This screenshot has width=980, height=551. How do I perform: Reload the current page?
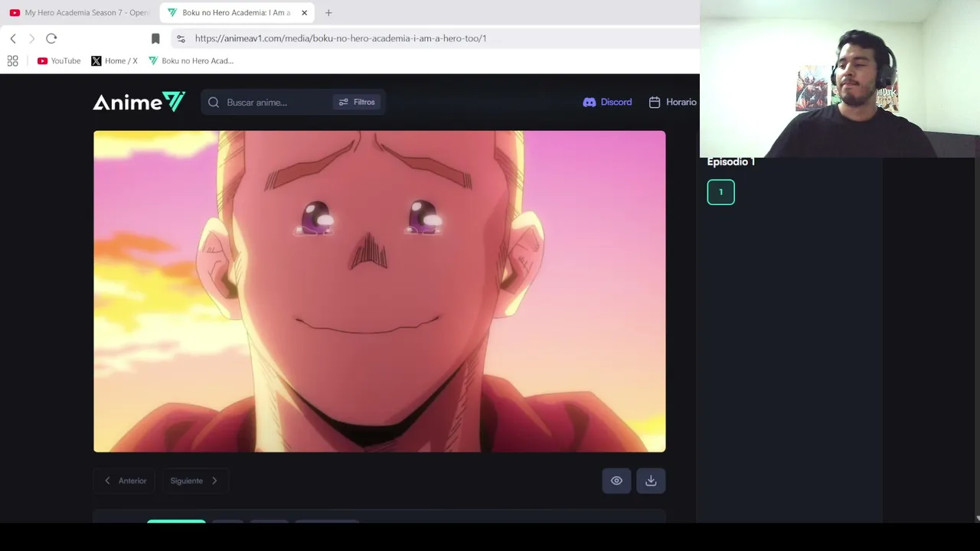(51, 38)
